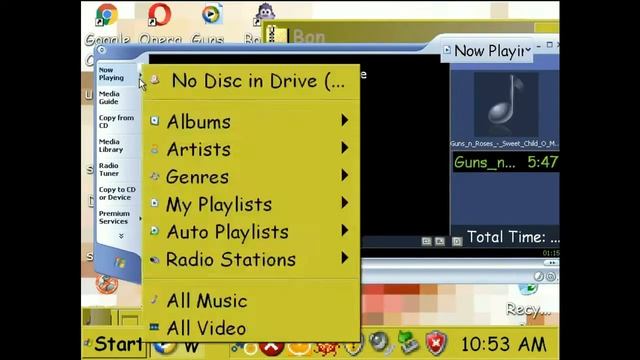Choose All Music from the menu

click(251, 301)
